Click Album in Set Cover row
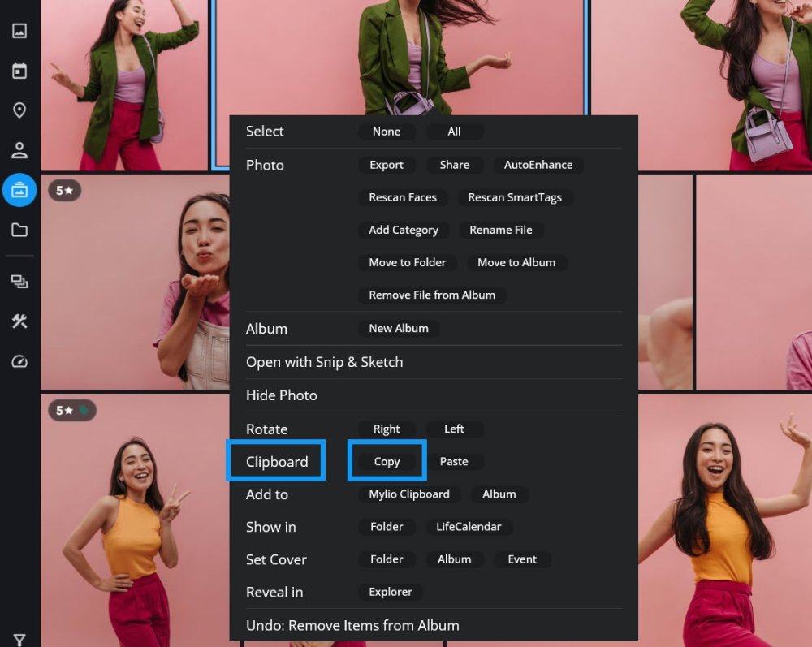The width and height of the screenshot is (812, 647). tap(454, 559)
